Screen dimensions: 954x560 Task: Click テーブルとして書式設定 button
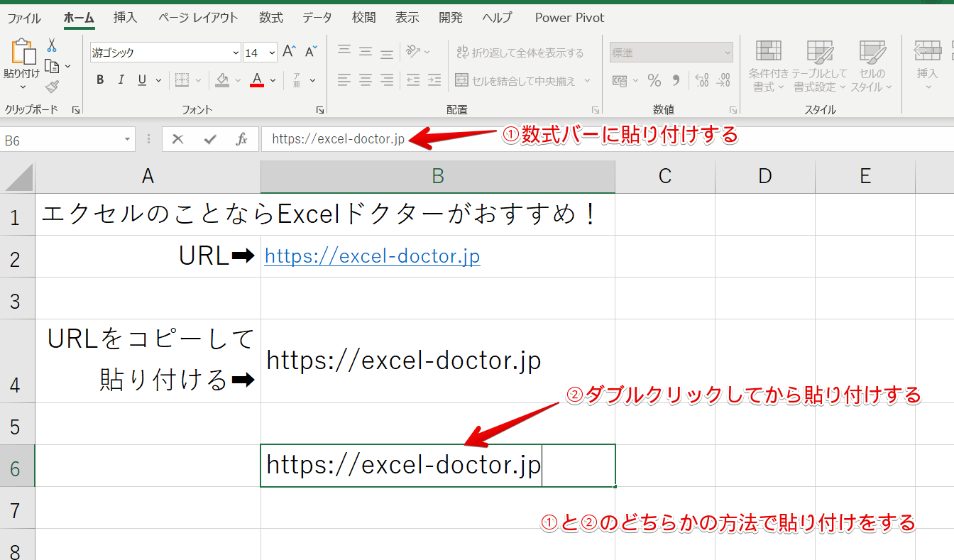[820, 66]
